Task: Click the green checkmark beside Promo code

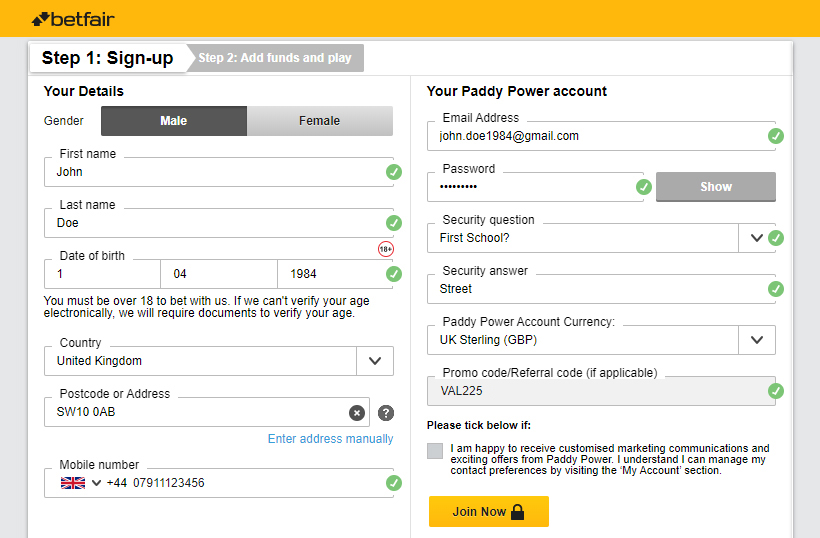Action: 776,391
